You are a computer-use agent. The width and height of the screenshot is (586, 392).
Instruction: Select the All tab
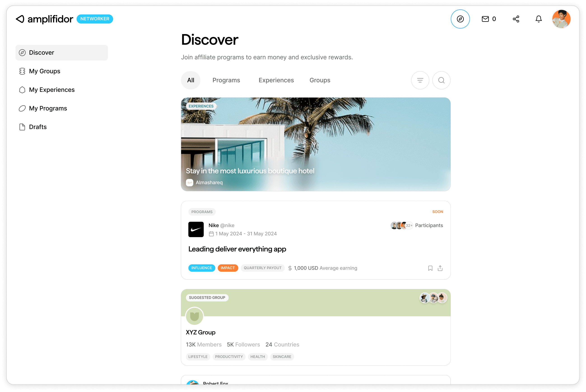(x=191, y=80)
